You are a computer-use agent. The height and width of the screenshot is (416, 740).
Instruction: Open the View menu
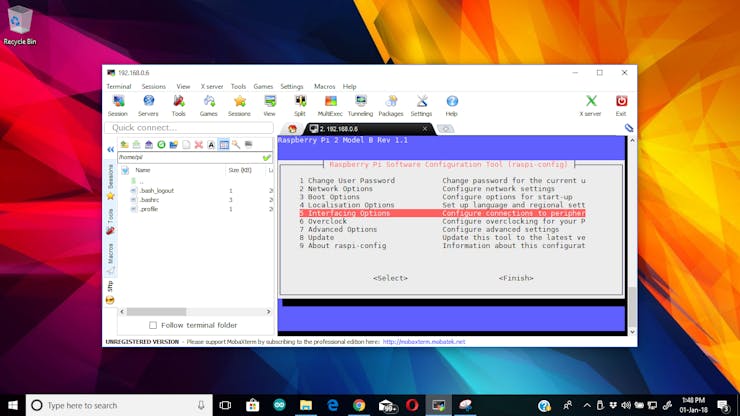183,86
